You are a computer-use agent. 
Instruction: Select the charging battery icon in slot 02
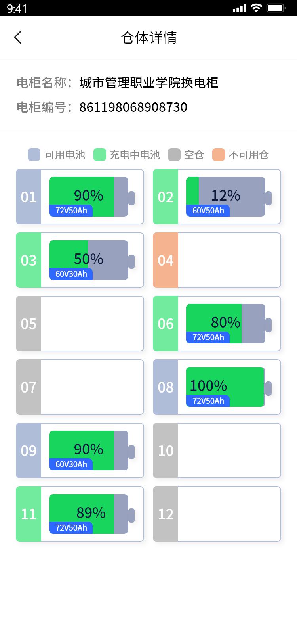226,196
